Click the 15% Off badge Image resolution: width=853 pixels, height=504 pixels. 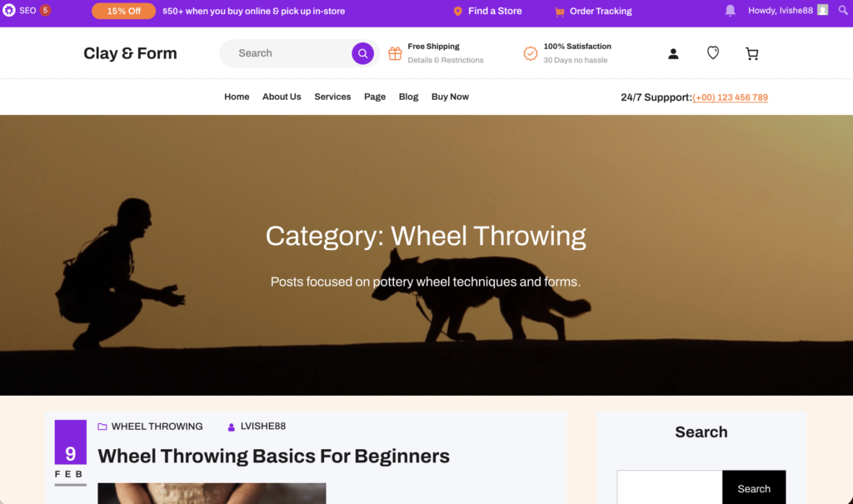pyautogui.click(x=123, y=11)
